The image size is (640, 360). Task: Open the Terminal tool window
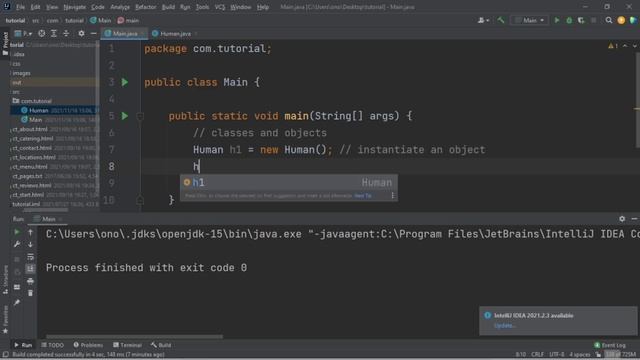coord(127,345)
